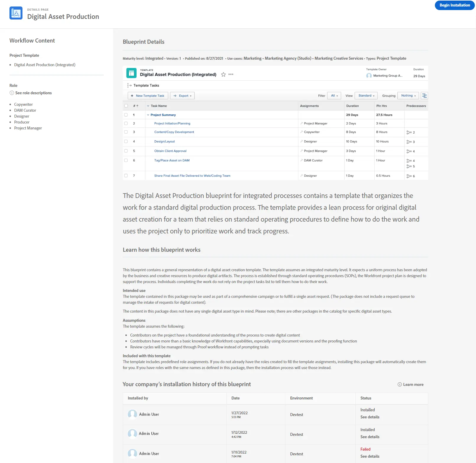Open the Design/Layout task link
The image size is (476, 463).
coord(164,142)
